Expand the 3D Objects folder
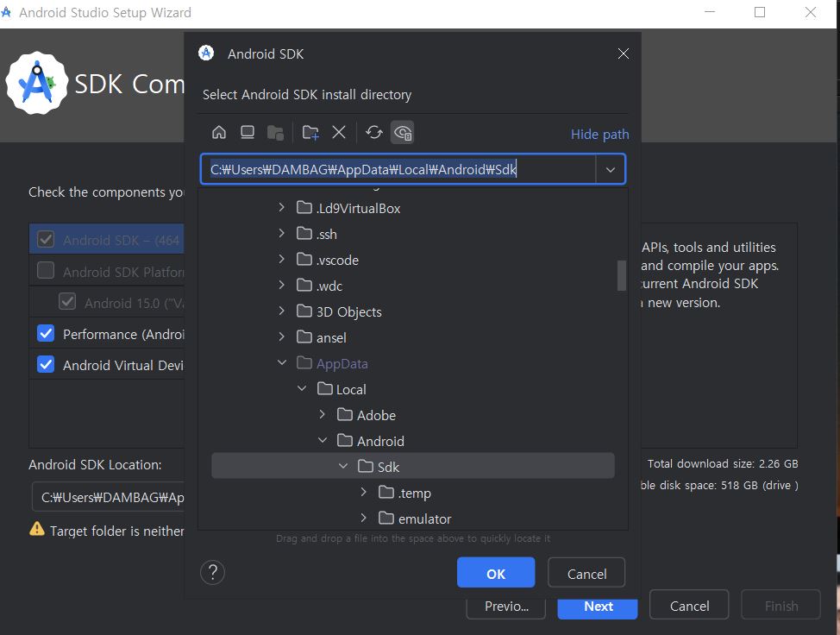This screenshot has height=635, width=840. [x=282, y=311]
